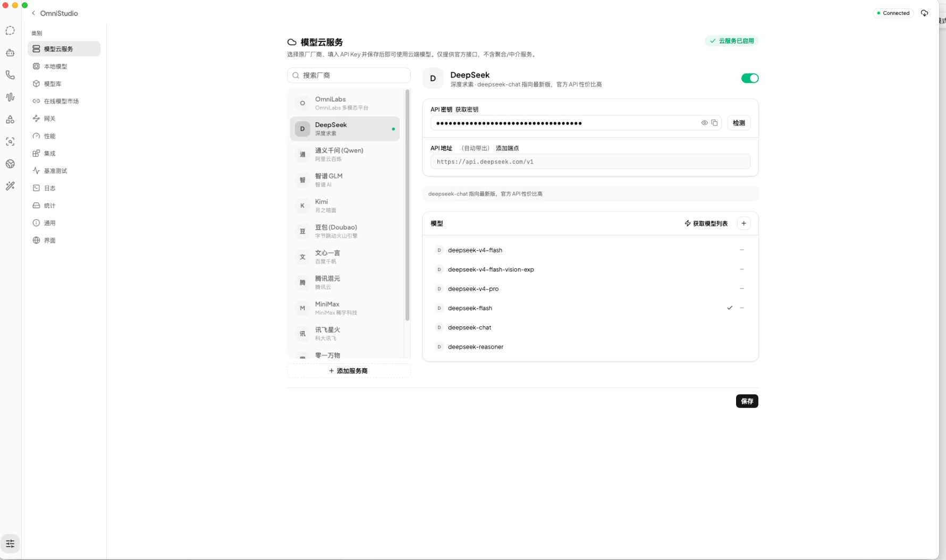Image resolution: width=946 pixels, height=560 pixels.
Task: Select the audio waveform icon in the left rail
Action: 10,97
